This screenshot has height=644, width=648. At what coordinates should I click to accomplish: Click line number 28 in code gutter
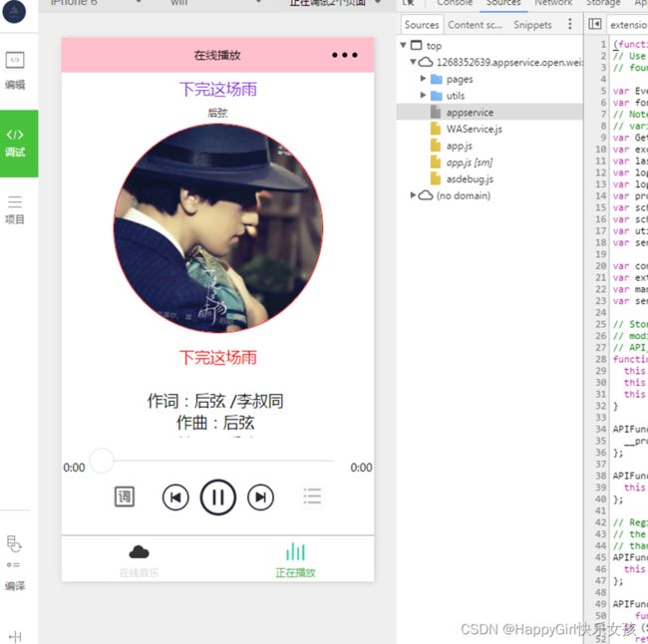600,359
